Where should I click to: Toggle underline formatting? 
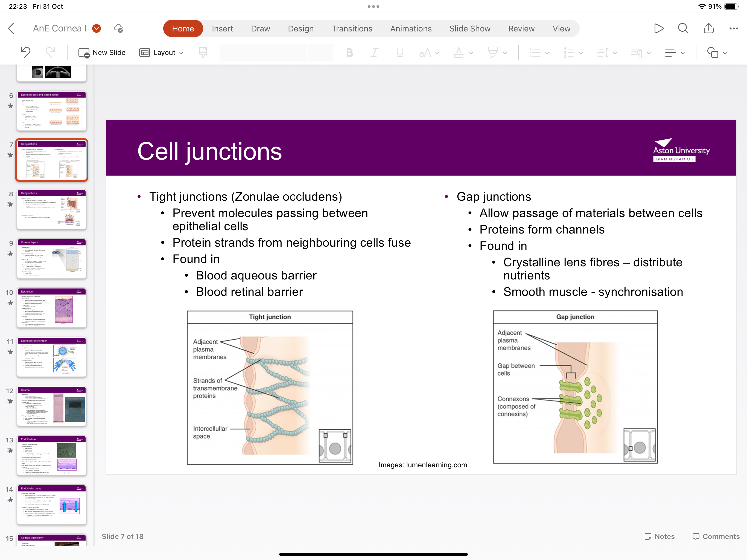click(400, 53)
